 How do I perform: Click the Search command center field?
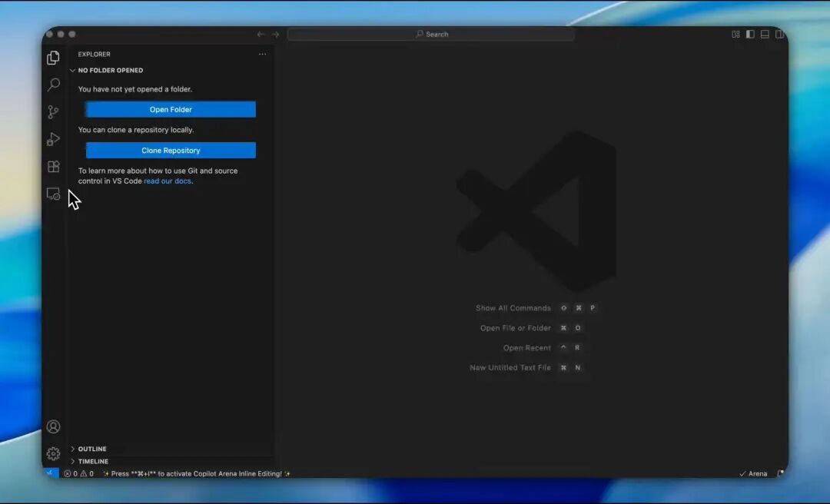[431, 34]
